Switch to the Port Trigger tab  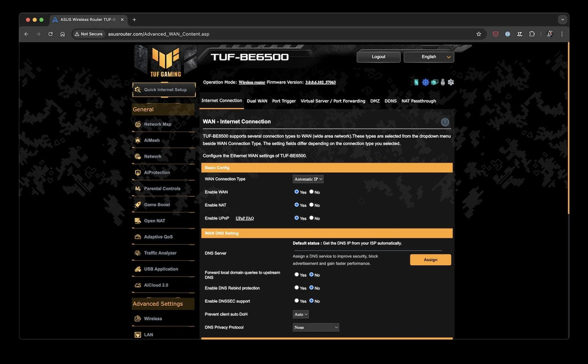click(284, 101)
